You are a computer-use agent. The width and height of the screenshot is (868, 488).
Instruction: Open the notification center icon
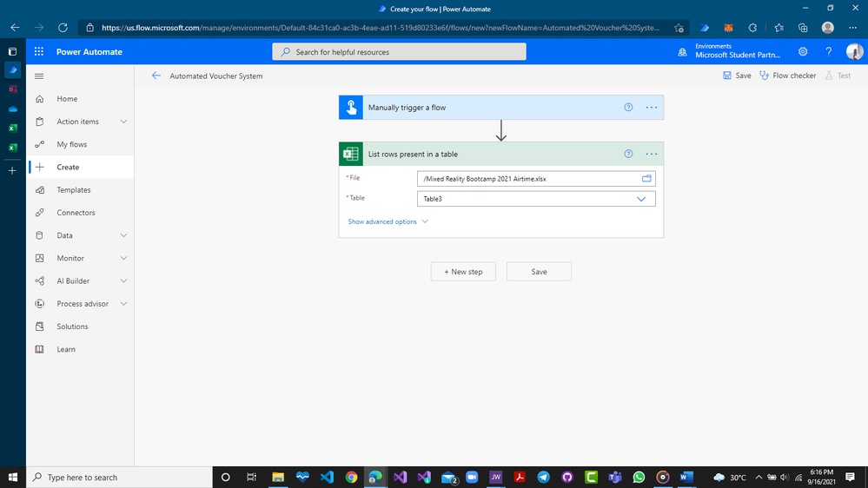[850, 477]
